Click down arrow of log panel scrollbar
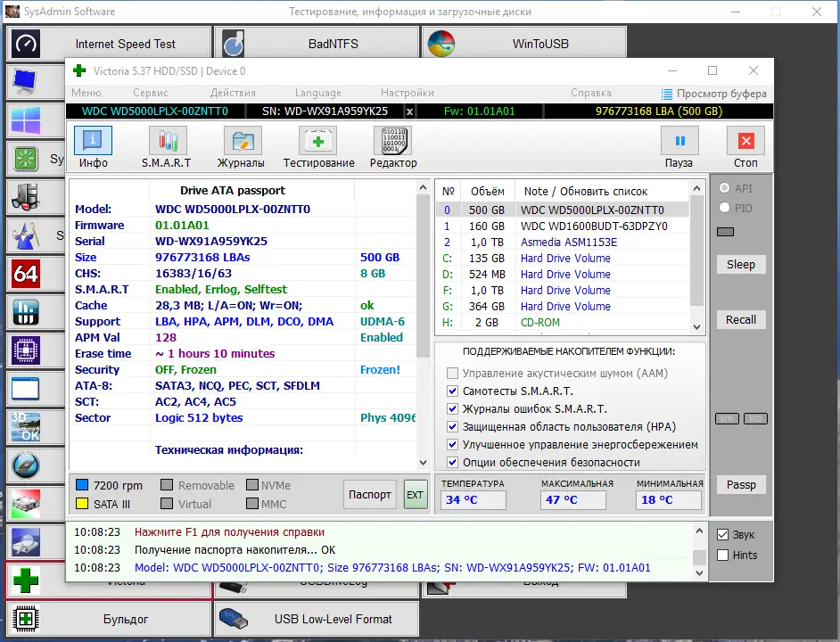This screenshot has height=642, width=840. pos(699,572)
